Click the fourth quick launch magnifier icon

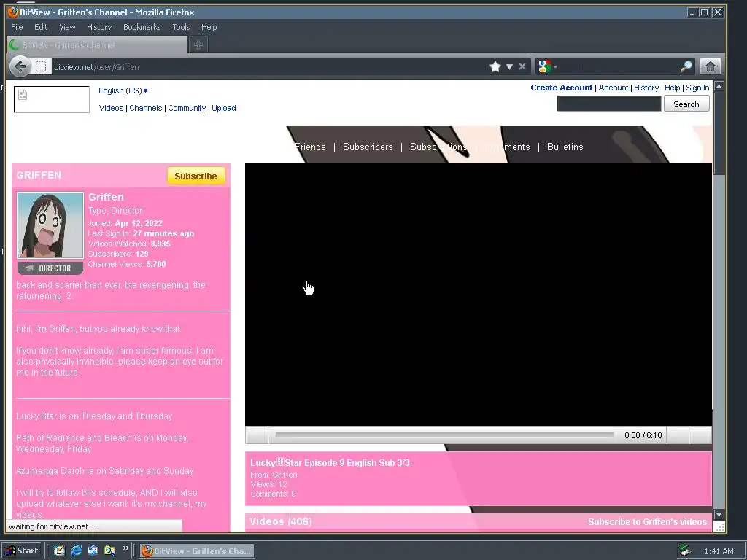109,551
